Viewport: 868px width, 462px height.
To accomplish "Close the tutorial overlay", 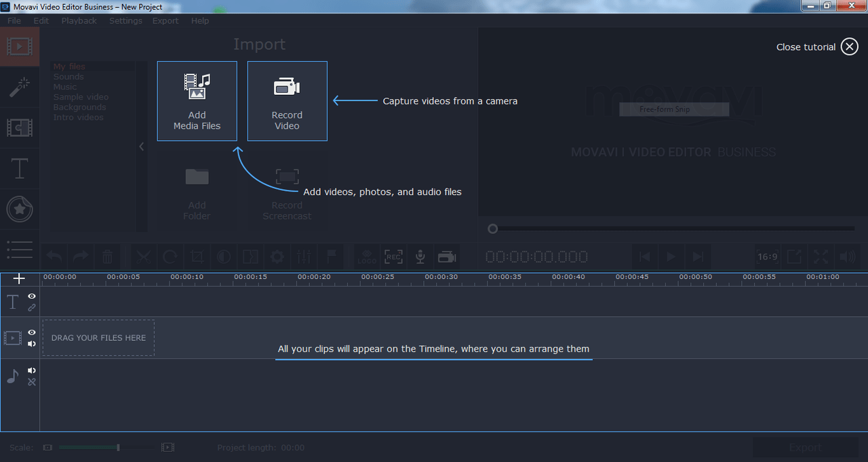I will tap(850, 47).
